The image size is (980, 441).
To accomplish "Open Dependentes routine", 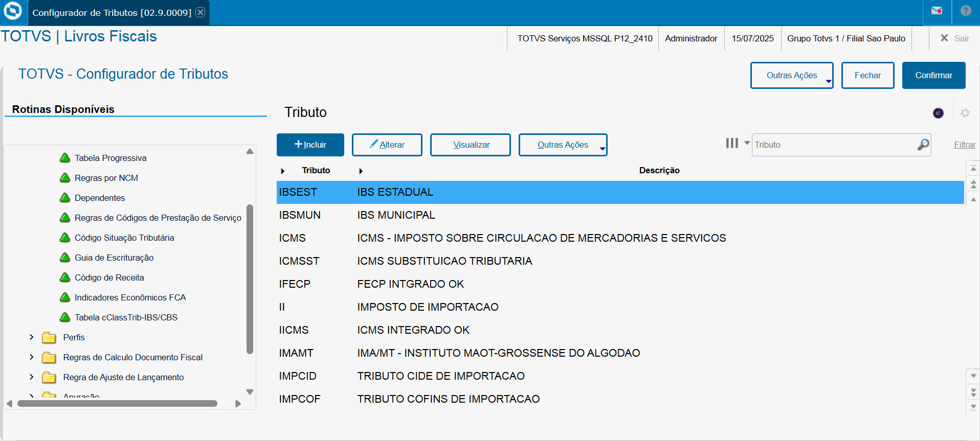I will point(100,198).
